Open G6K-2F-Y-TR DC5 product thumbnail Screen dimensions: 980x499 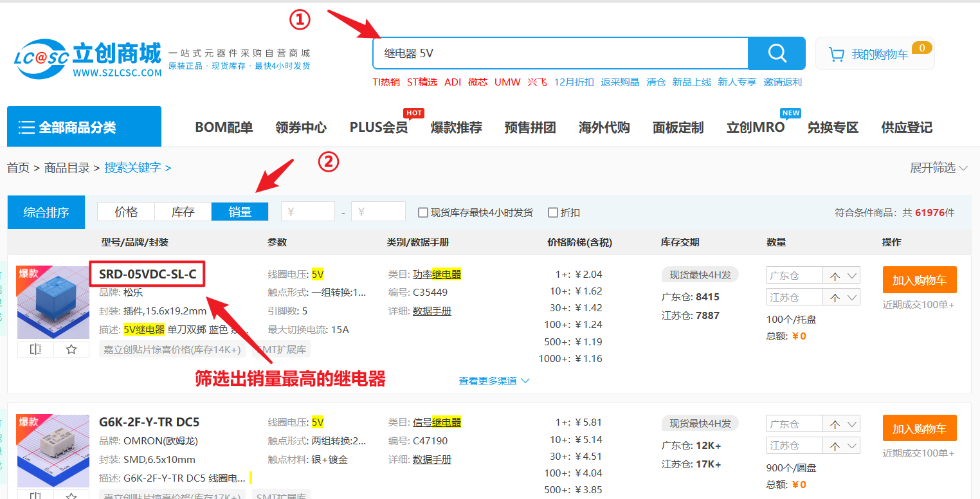[x=53, y=451]
